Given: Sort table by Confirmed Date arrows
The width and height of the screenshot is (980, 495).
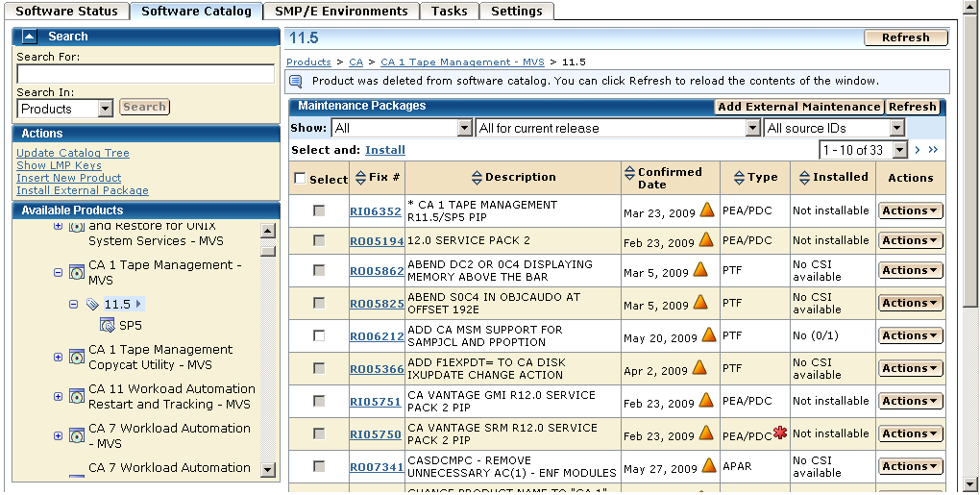Looking at the screenshot, I should [629, 175].
